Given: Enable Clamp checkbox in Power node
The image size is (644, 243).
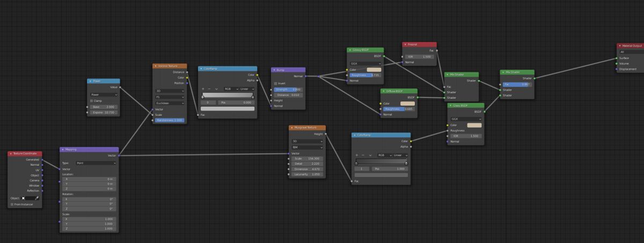Looking at the screenshot, I should [92, 100].
